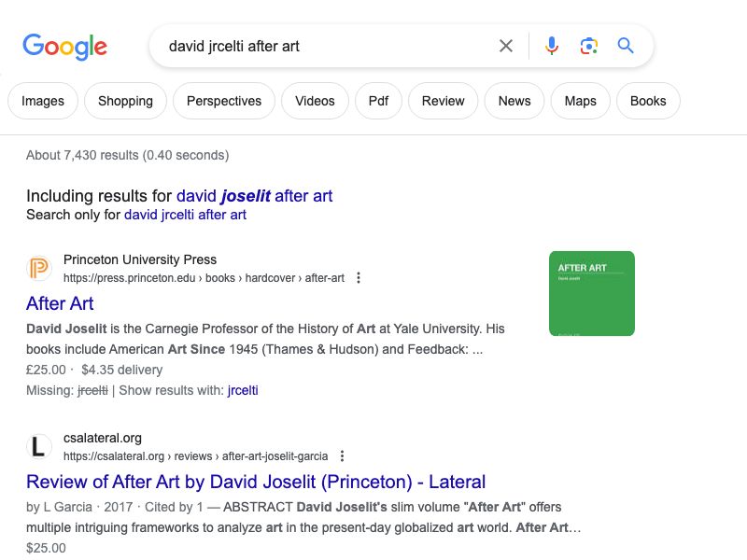Switch to the Images filter

click(x=43, y=101)
